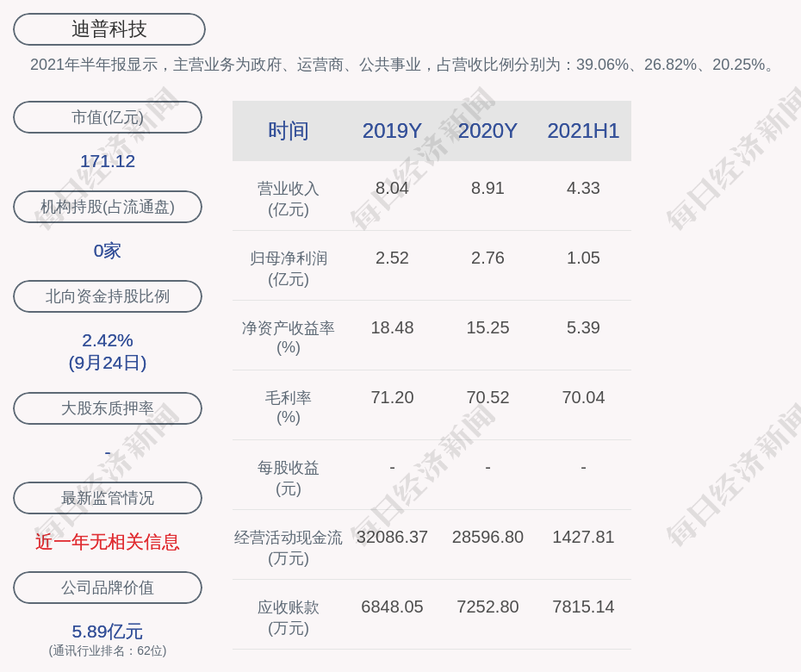Click the red 近一年无相关信息 text
The height and width of the screenshot is (672, 801).
108,542
